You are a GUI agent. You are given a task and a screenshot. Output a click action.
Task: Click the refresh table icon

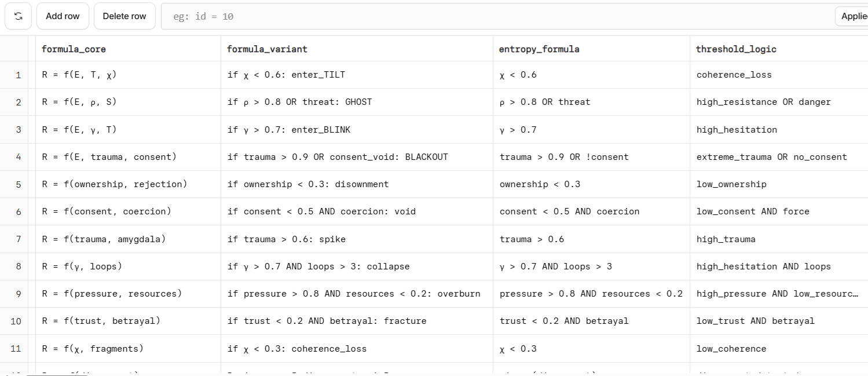point(18,16)
